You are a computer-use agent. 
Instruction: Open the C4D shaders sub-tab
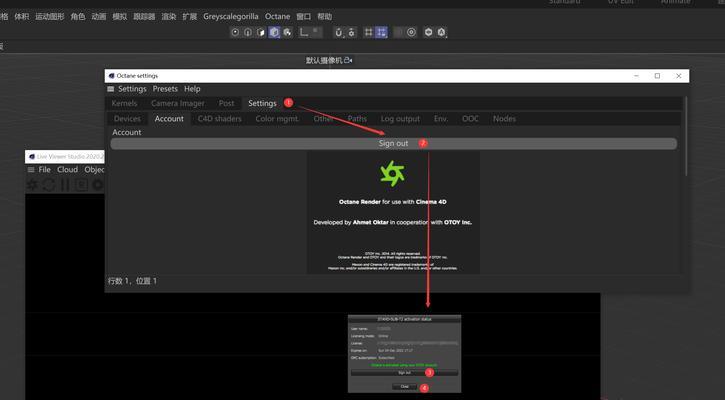click(x=220, y=119)
